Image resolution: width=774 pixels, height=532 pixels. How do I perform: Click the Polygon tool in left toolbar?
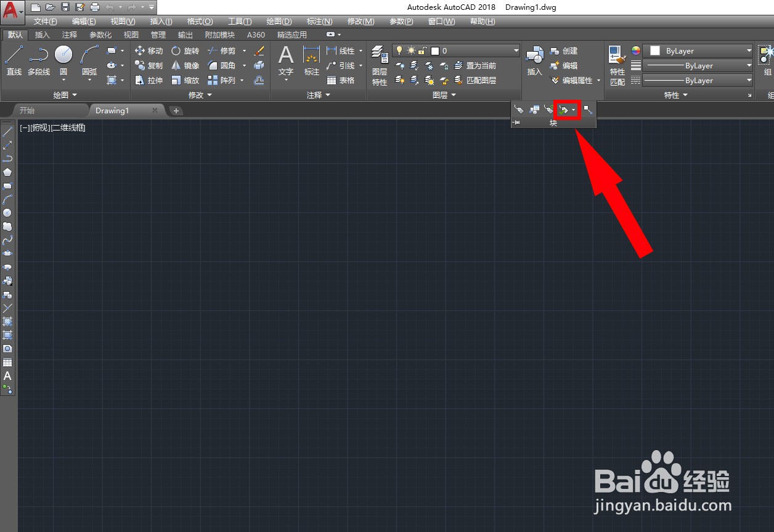pyautogui.click(x=7, y=172)
